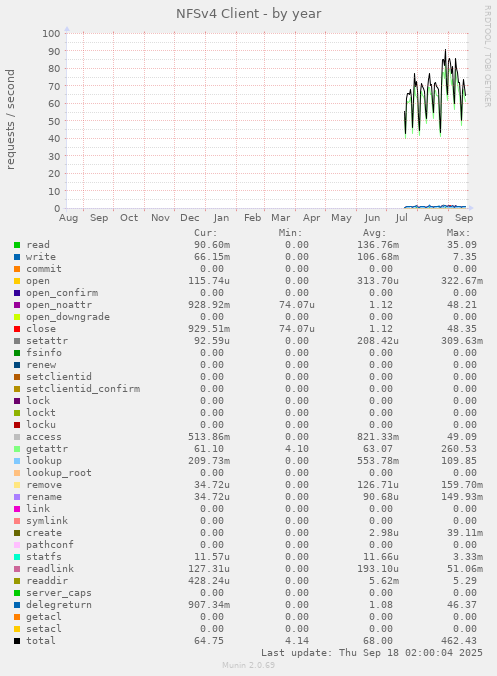Click the Cur column header
The height and width of the screenshot is (676, 497).
point(206,233)
